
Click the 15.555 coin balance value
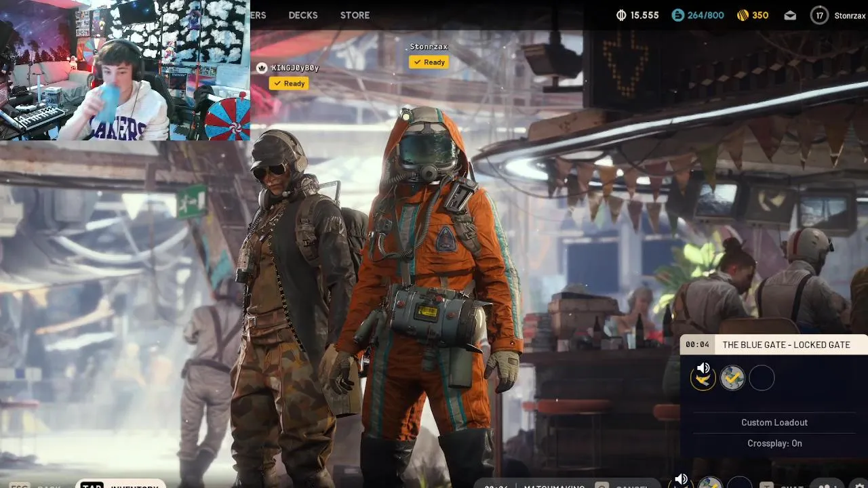coord(645,15)
